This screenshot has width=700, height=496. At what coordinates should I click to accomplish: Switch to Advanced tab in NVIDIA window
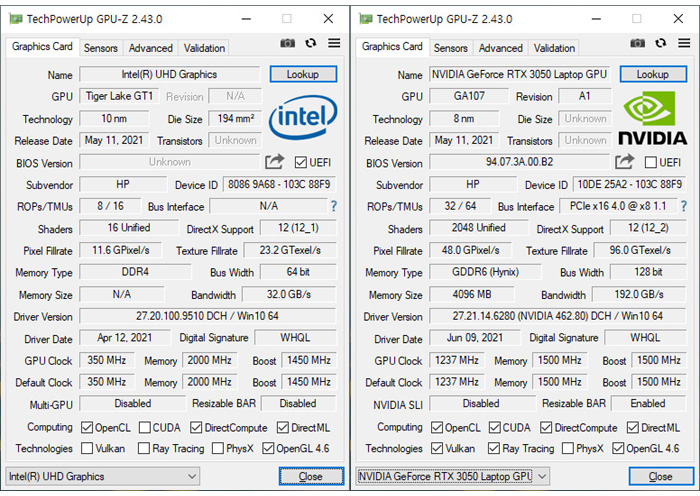pos(500,48)
